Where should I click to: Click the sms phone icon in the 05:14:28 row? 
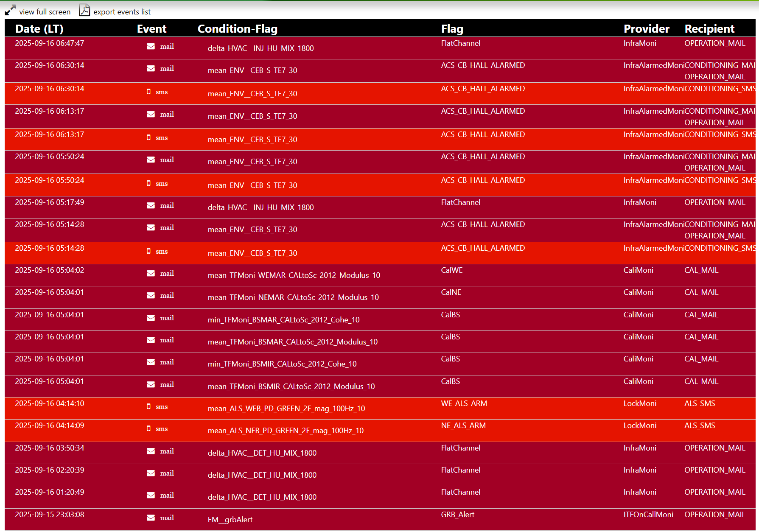(x=148, y=251)
